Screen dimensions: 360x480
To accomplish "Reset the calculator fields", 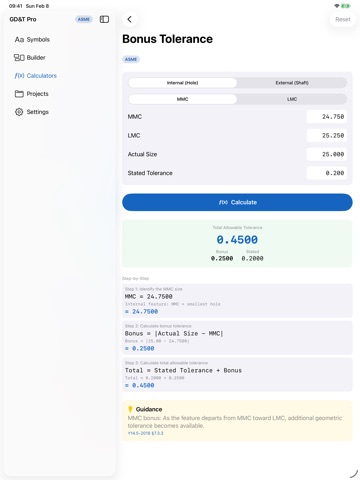I will click(343, 19).
